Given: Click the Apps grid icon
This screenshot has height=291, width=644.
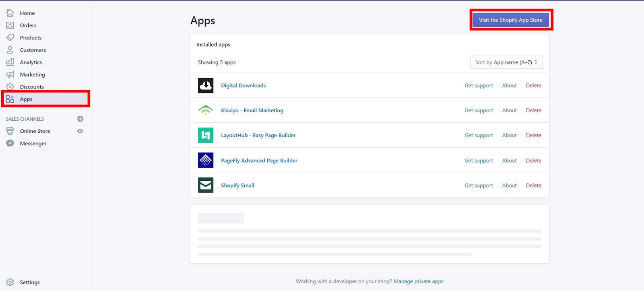Looking at the screenshot, I should click(10, 99).
